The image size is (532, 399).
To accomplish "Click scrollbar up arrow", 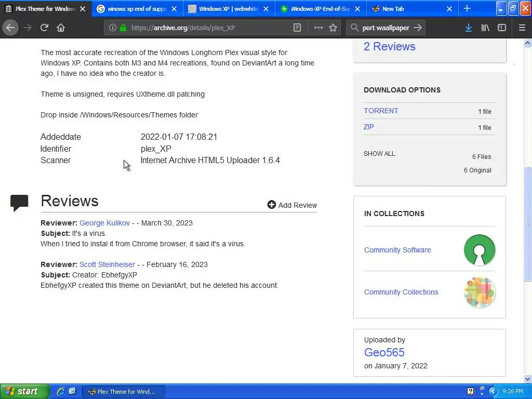I will (x=527, y=43).
